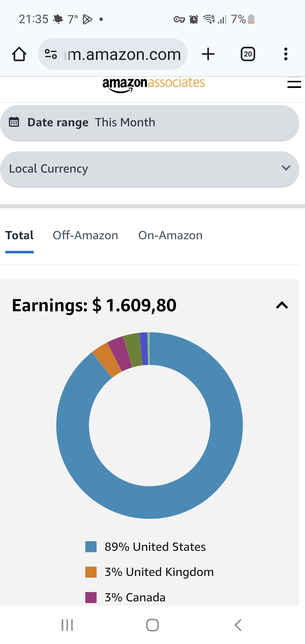Tap the Android recent apps button
This screenshot has width=305, height=644.
(67, 625)
